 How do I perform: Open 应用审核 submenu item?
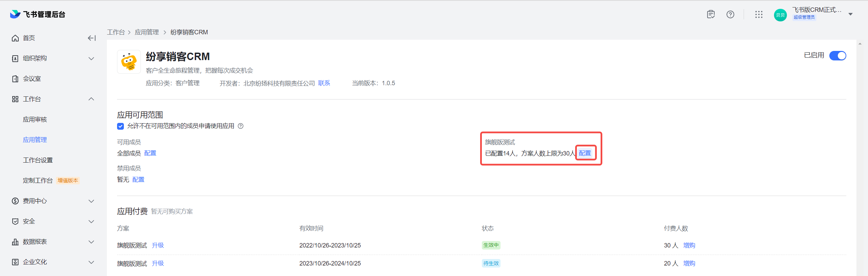tap(35, 119)
